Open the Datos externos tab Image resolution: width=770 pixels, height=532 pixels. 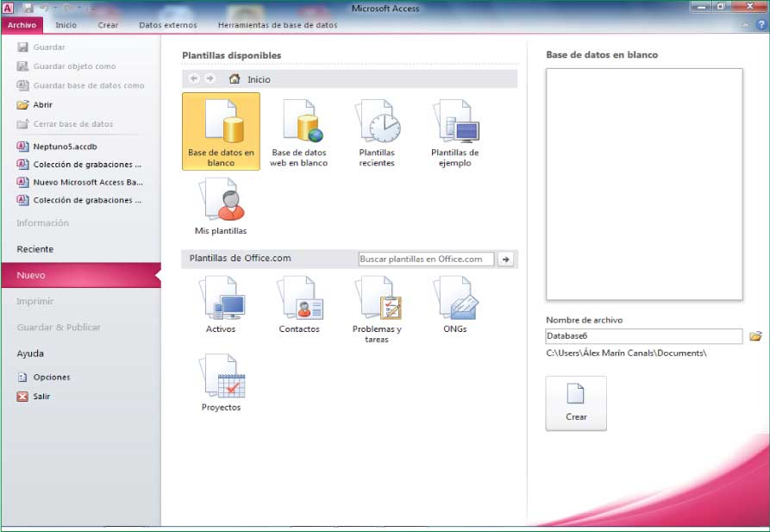167,24
